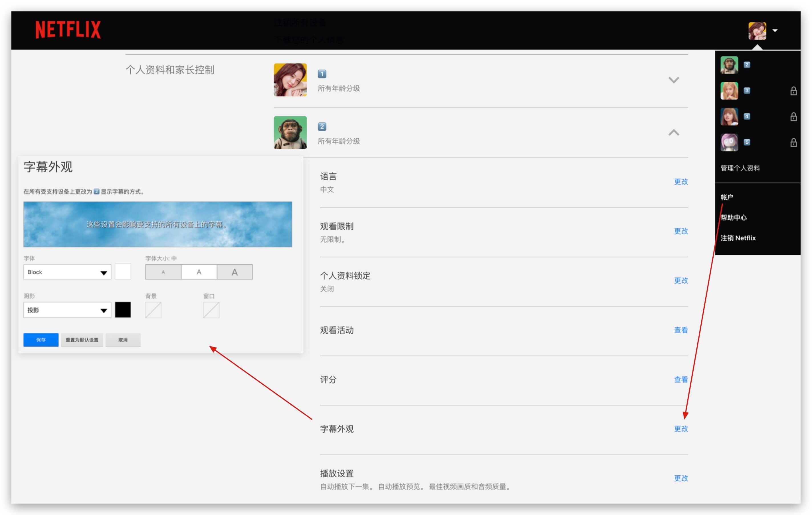Viewport: 812px width, 515px height.
Task: Click the lock icon next to profile 3
Action: coord(793,91)
